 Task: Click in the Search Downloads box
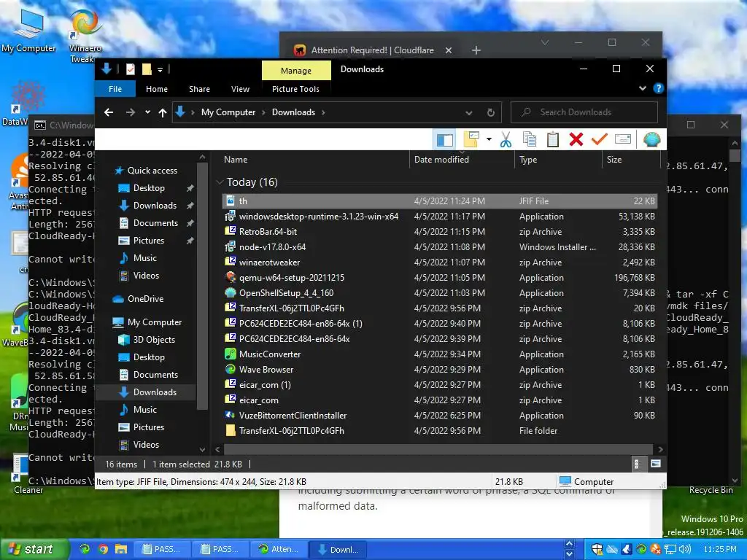pos(584,112)
